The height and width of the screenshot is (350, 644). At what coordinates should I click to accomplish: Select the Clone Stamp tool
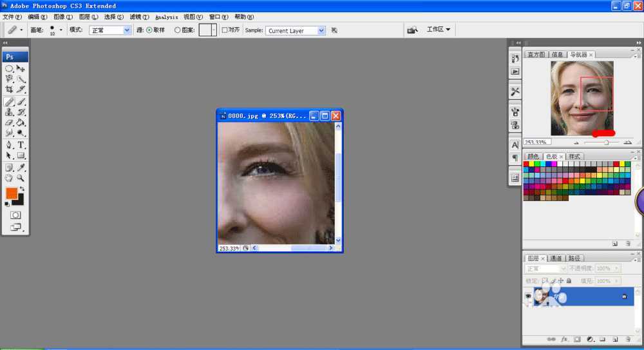[x=9, y=112]
